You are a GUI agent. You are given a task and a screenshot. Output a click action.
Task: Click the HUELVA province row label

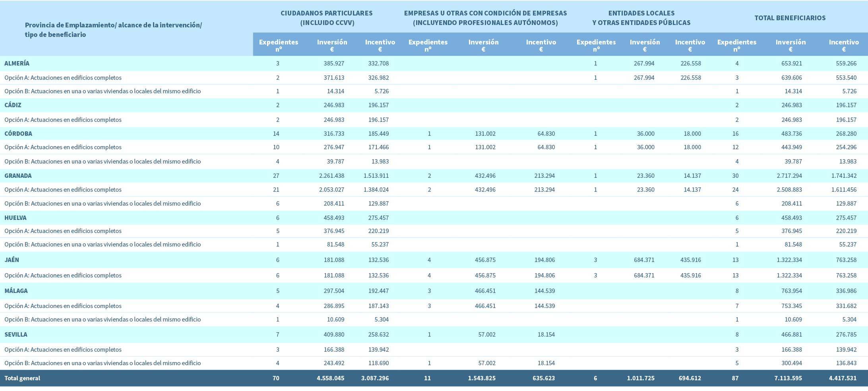[15, 218]
